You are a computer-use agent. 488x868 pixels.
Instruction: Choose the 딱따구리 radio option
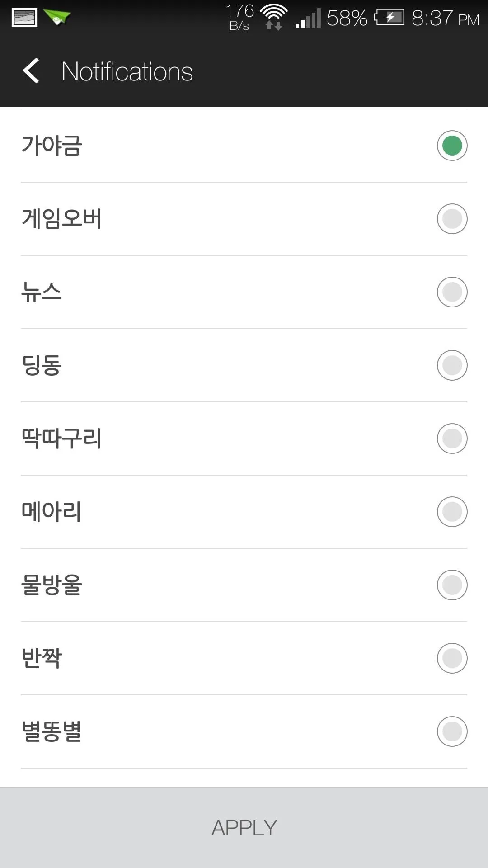452,439
